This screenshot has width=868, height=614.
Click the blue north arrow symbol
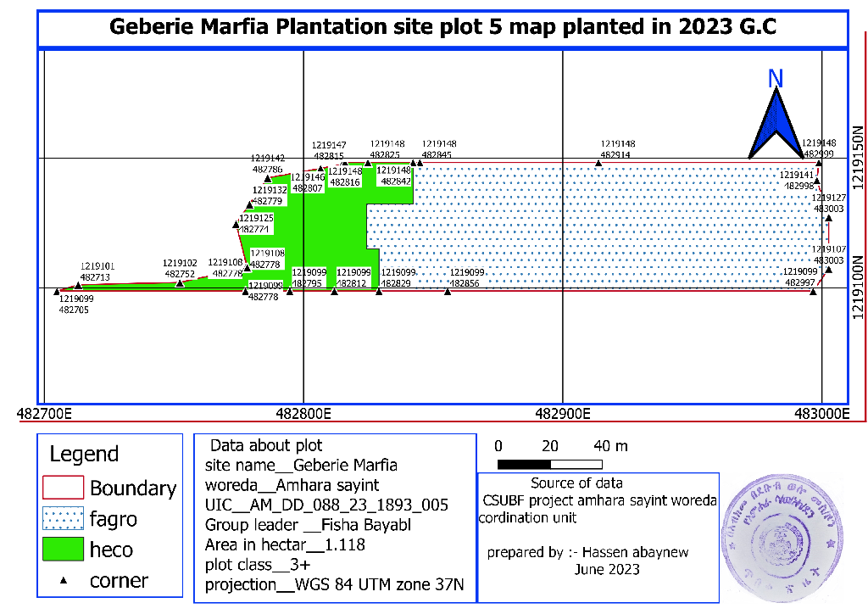pyautogui.click(x=775, y=126)
